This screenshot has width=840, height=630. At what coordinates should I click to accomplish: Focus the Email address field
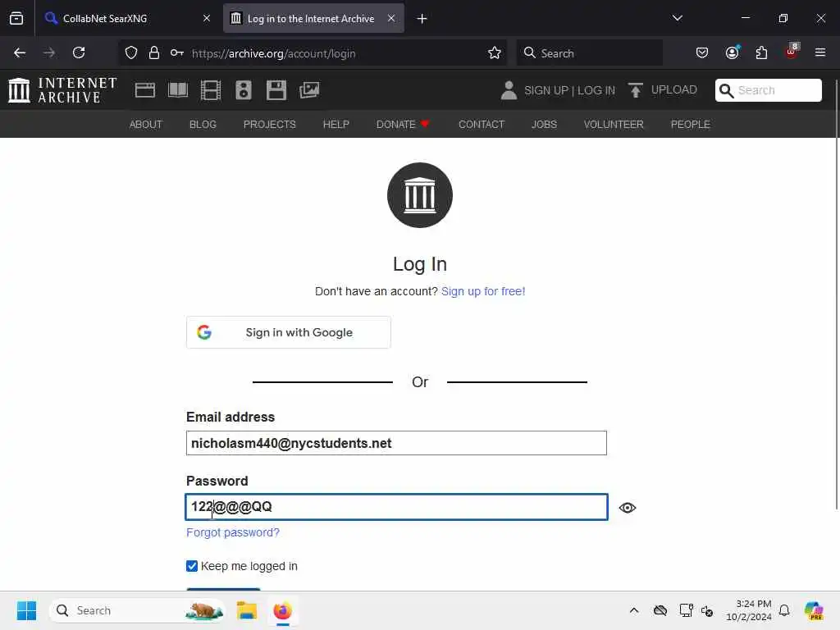coord(396,443)
